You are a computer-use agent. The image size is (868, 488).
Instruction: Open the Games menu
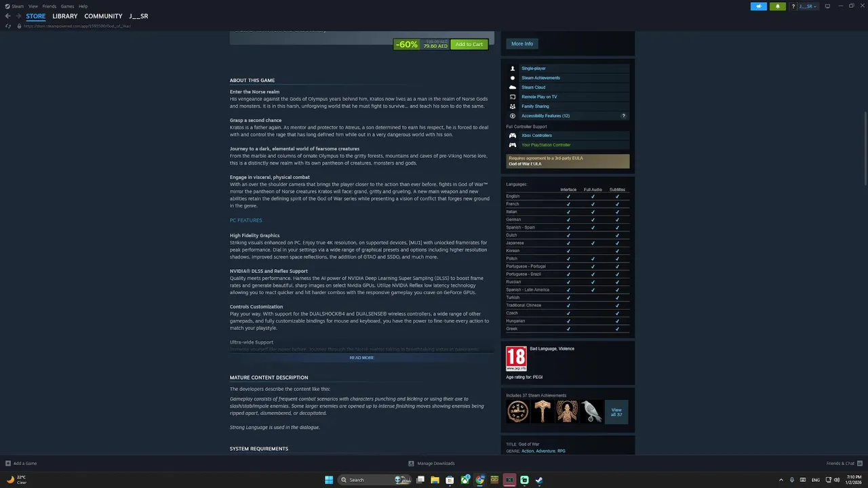[67, 6]
